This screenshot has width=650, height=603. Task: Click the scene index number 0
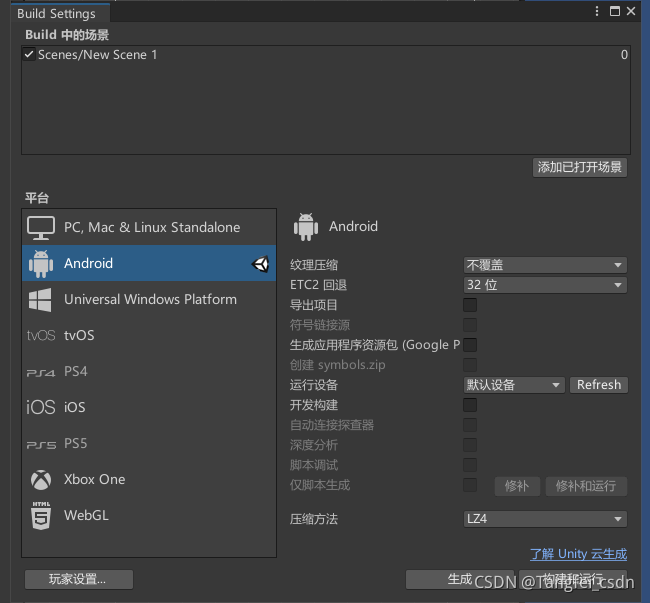point(624,55)
